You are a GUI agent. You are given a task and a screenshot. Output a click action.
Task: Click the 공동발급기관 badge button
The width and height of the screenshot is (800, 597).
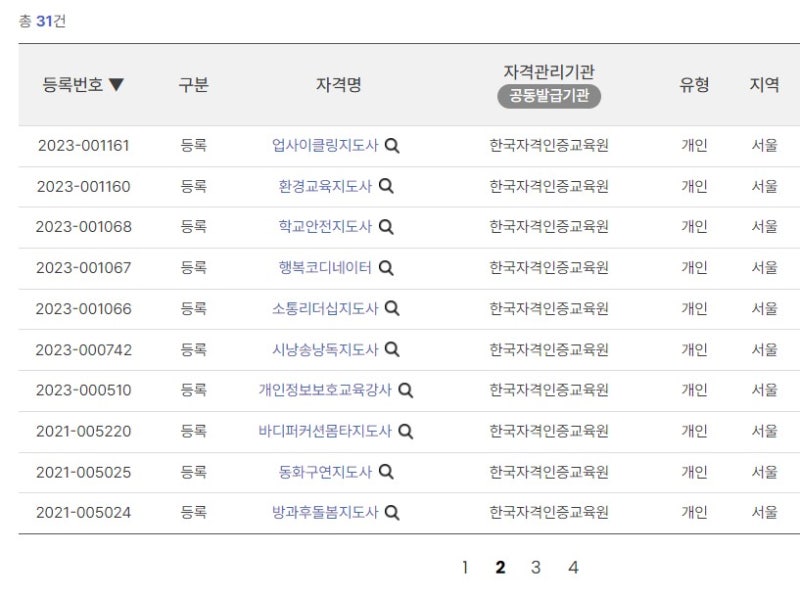[549, 96]
